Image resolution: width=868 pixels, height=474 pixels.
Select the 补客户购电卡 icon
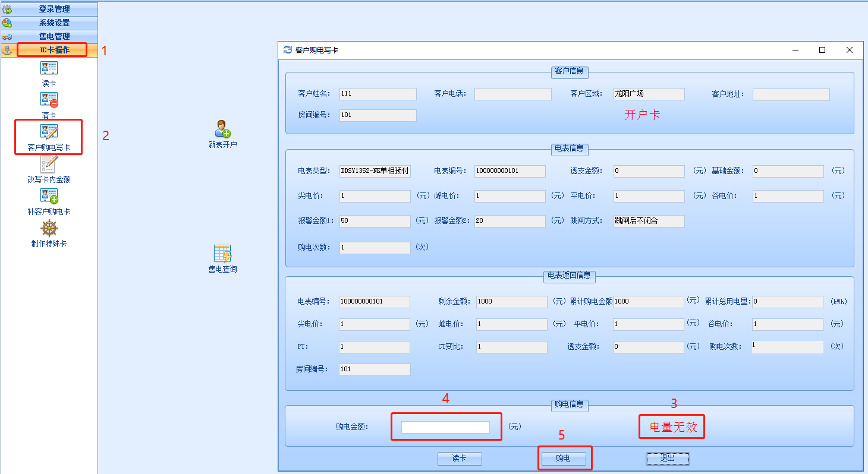[49, 197]
